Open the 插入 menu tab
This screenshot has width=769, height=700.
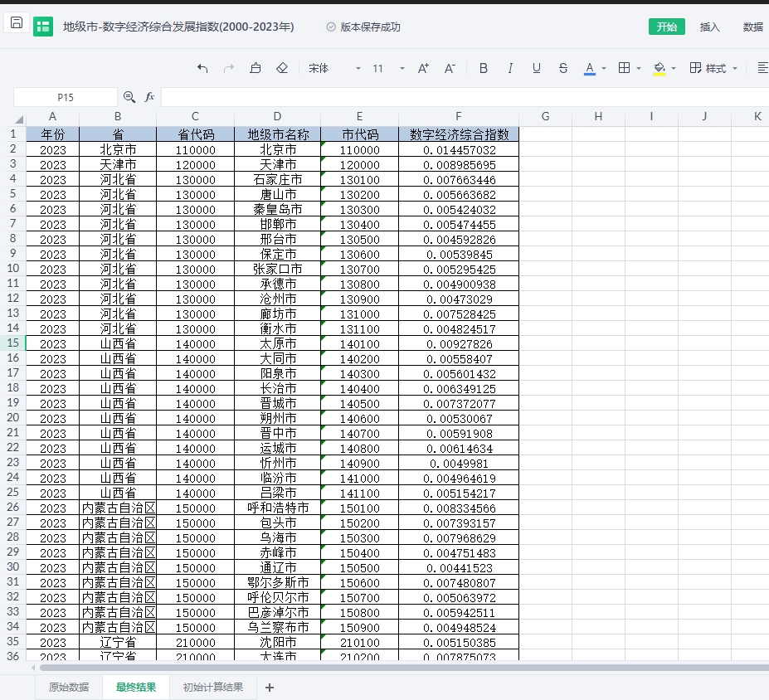pos(710,27)
